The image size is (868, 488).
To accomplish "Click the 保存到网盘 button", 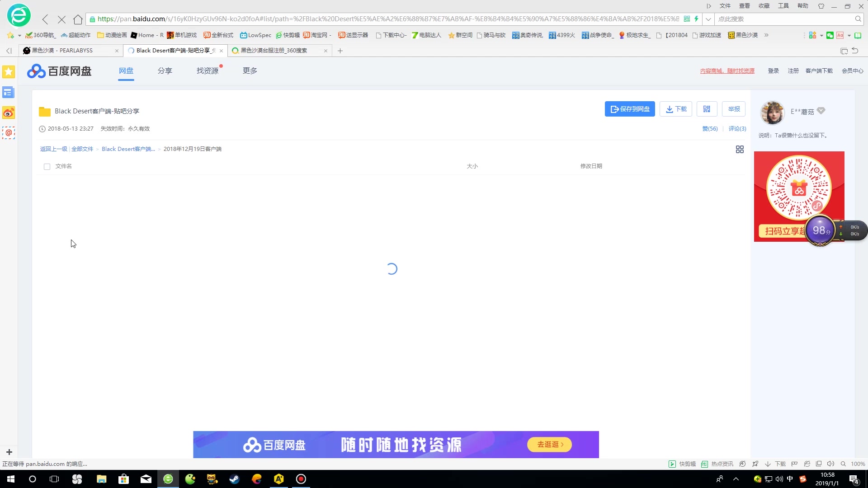I will point(630,109).
